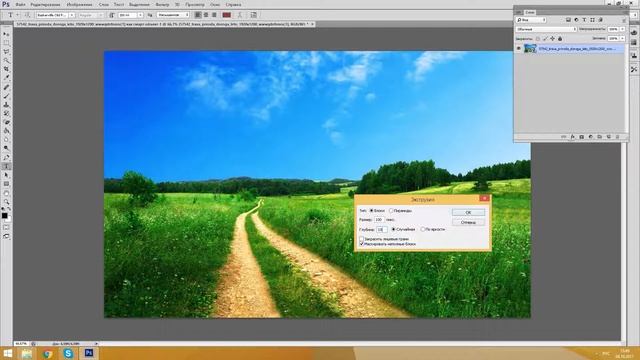Click right align text icon
This screenshot has width=640, height=360.
point(214,15)
